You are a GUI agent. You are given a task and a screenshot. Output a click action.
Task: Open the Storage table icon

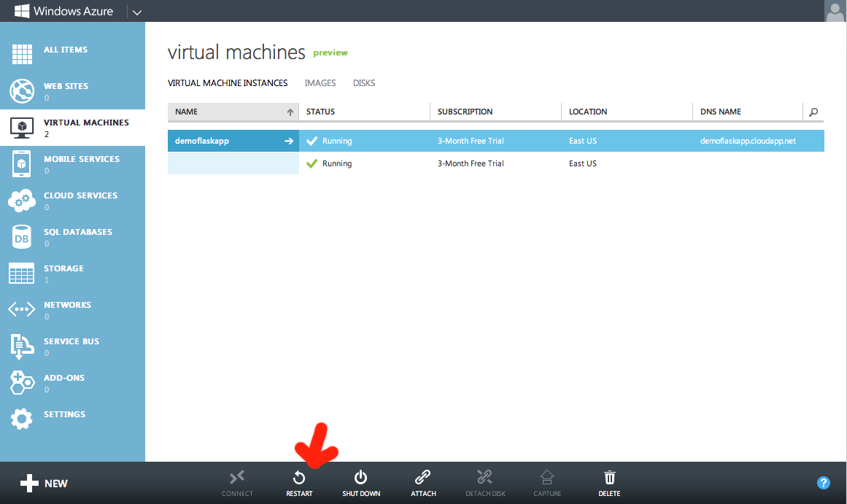pos(22,274)
